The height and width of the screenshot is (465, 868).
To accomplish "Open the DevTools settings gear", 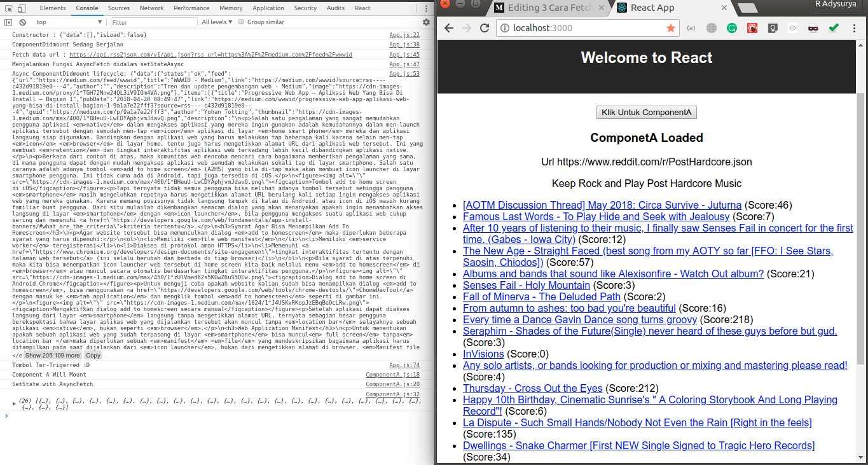I will (426, 22).
